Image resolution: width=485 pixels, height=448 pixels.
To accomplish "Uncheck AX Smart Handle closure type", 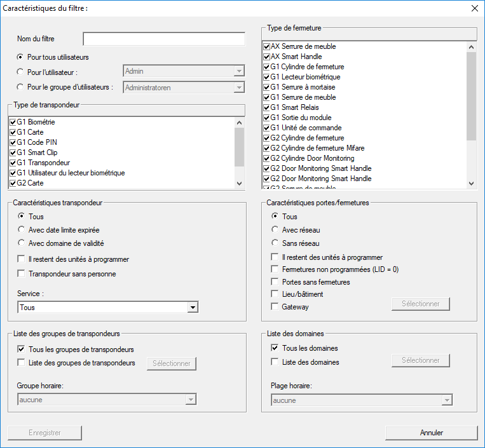I will click(x=266, y=57).
